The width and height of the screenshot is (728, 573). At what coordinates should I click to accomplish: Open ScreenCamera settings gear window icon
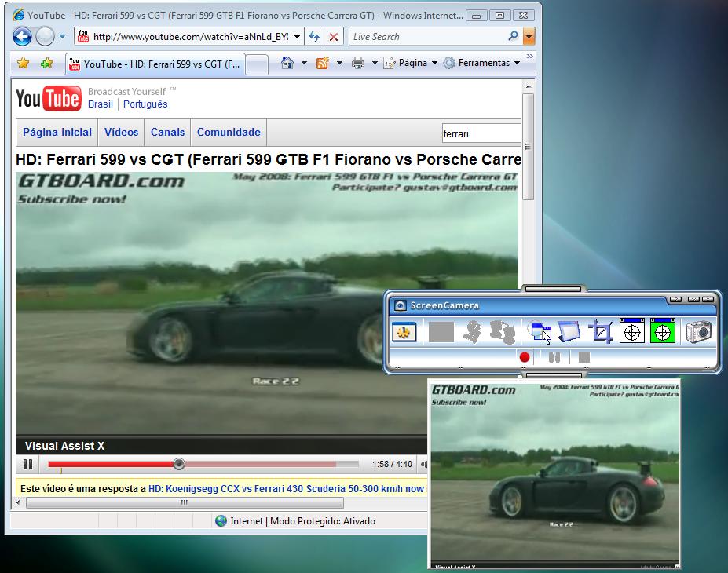click(404, 332)
